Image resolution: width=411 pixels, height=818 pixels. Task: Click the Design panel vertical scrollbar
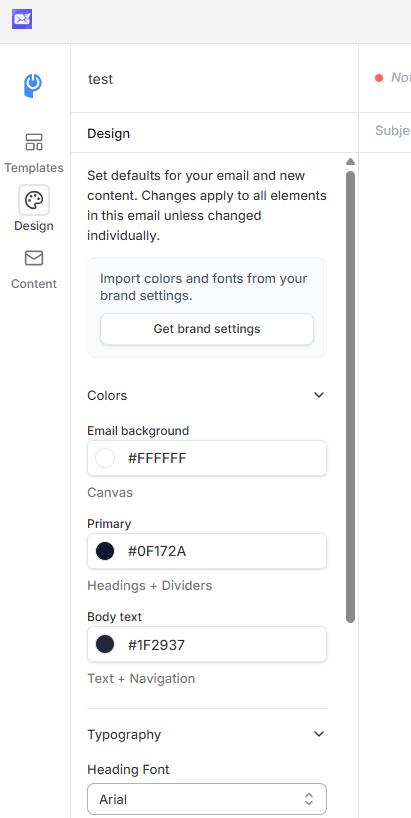350,396
